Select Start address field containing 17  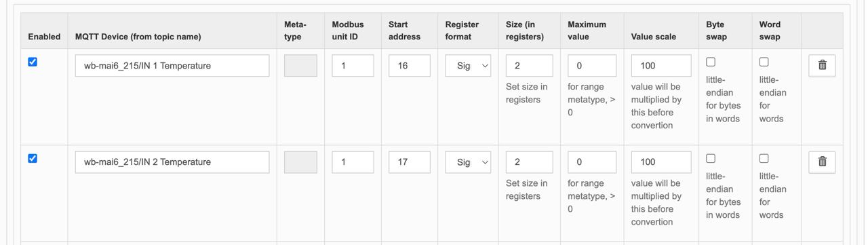(410, 162)
